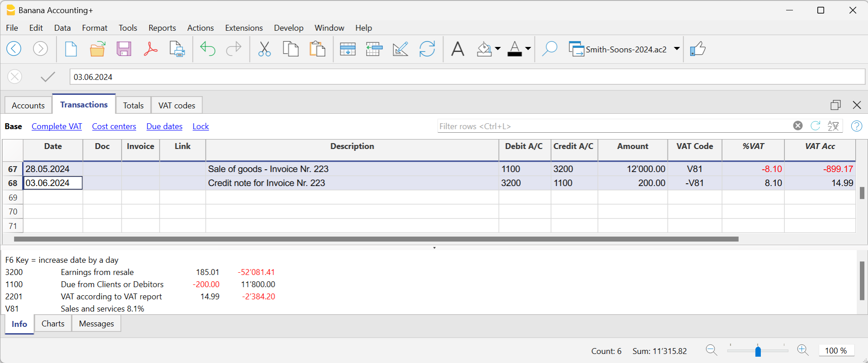868x363 pixels.
Task: Click the 100 % zoom value field
Action: 836,350
